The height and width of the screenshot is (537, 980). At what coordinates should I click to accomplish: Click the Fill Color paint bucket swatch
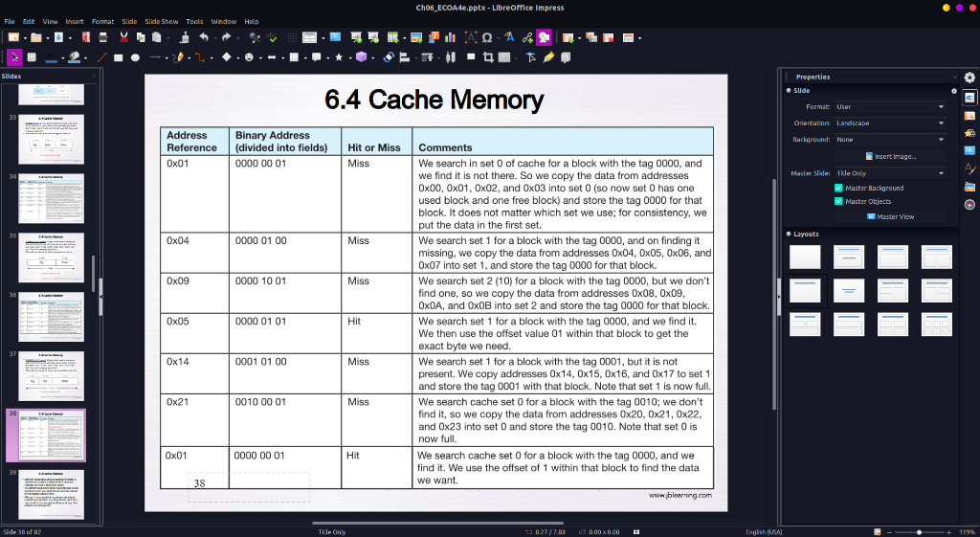(75, 57)
